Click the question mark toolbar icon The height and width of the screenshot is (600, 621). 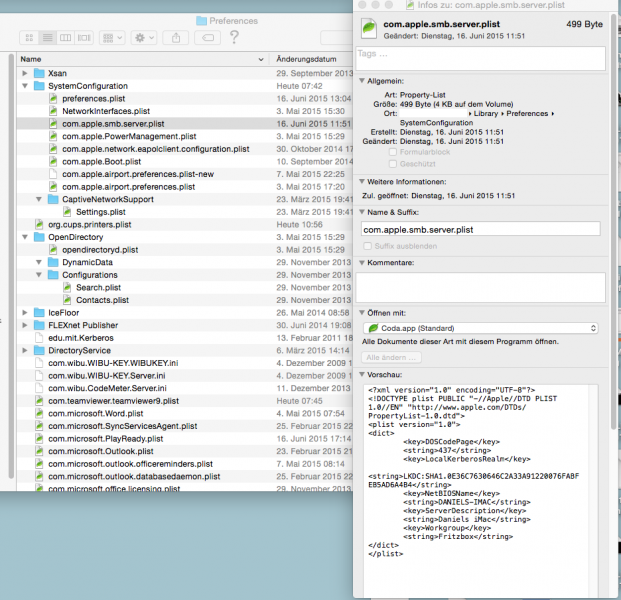point(234,37)
